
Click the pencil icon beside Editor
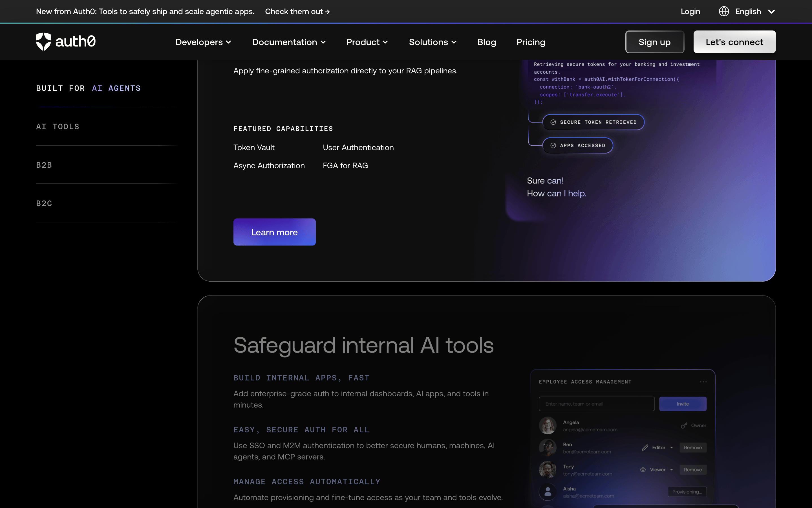(645, 448)
